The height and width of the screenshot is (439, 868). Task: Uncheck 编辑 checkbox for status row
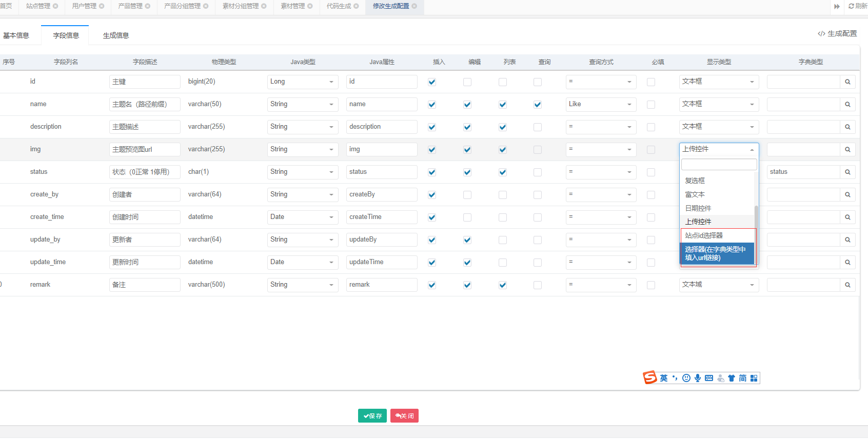pos(467,172)
